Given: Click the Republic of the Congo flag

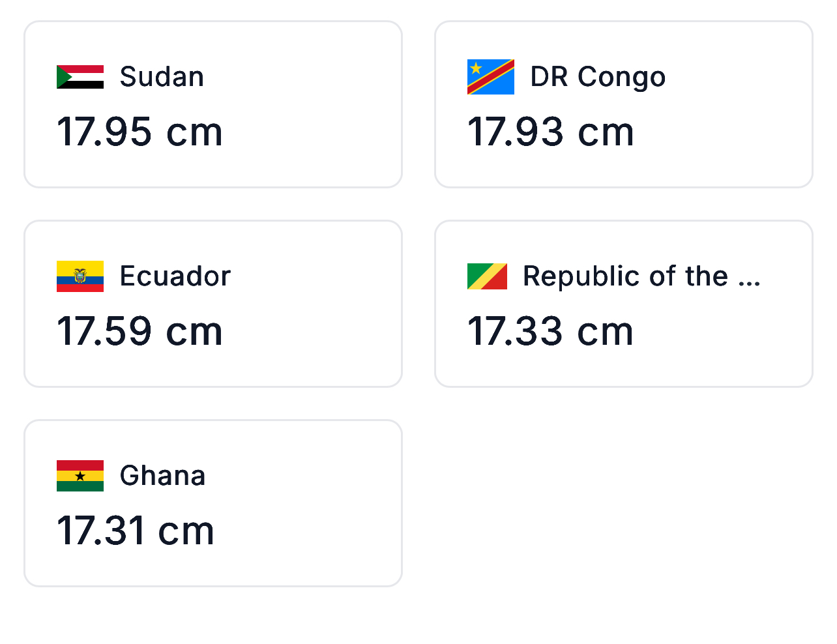Looking at the screenshot, I should (487, 276).
